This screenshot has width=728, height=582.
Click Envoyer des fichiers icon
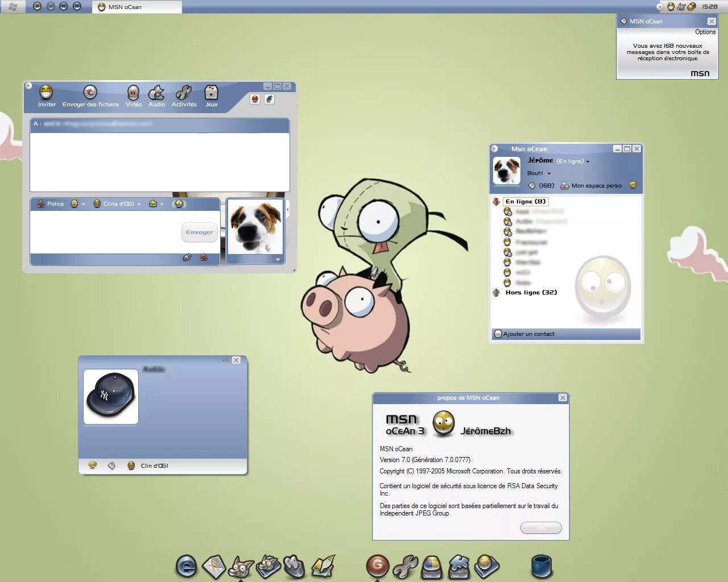tap(90, 92)
